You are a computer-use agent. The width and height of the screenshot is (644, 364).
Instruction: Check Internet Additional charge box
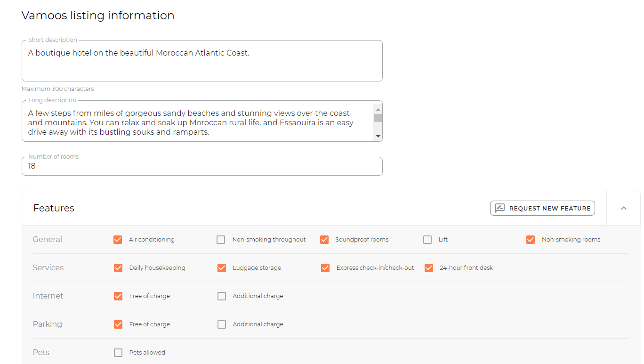tap(222, 296)
